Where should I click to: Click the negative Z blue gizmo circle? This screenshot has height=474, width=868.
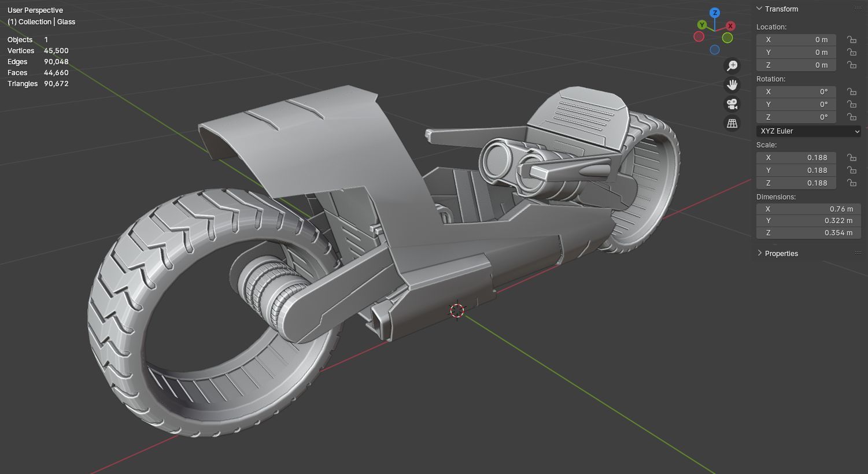[715, 50]
